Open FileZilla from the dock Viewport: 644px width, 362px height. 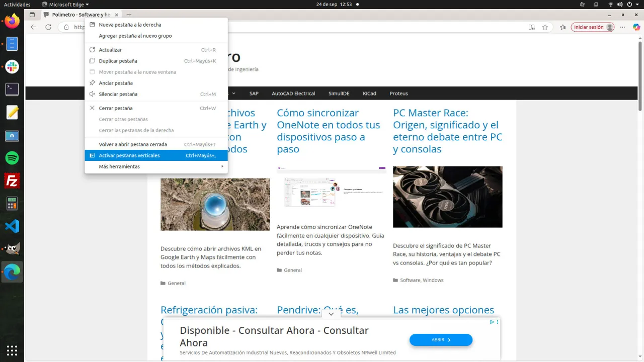(12, 180)
